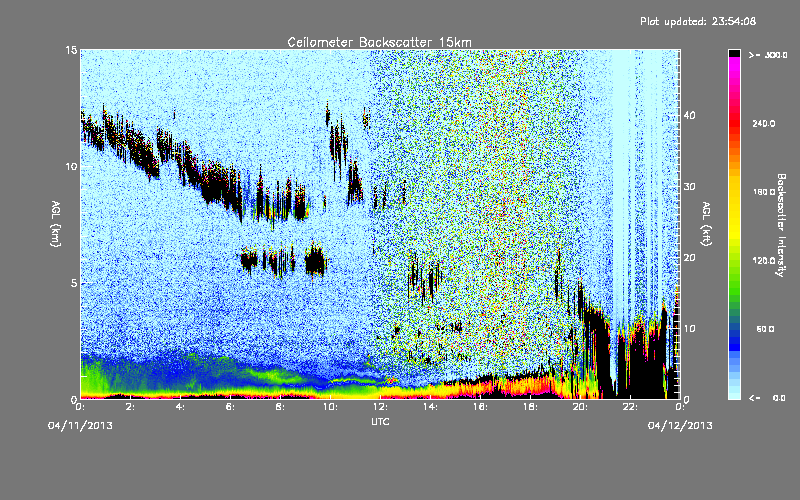
Task: Click the 'Plot updated: 23:54:08' timestamp
Action: click(698, 21)
